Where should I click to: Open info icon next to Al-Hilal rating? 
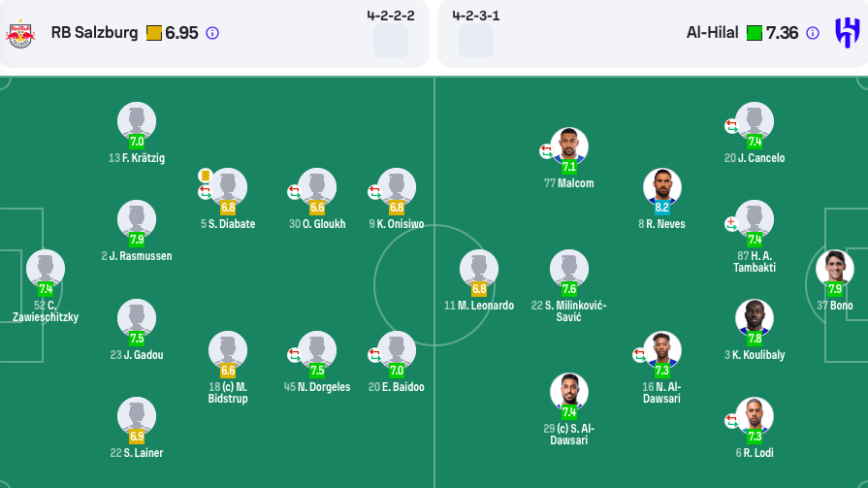tap(814, 33)
